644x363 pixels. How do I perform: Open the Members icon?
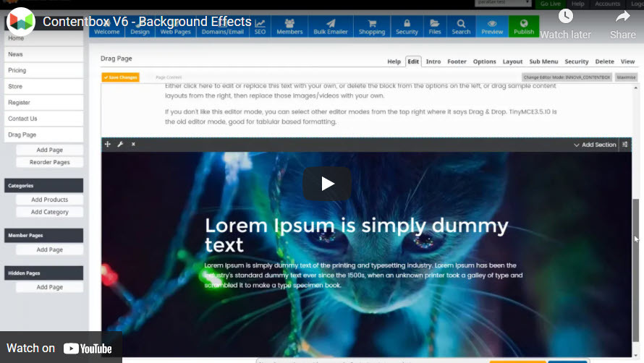point(289,23)
